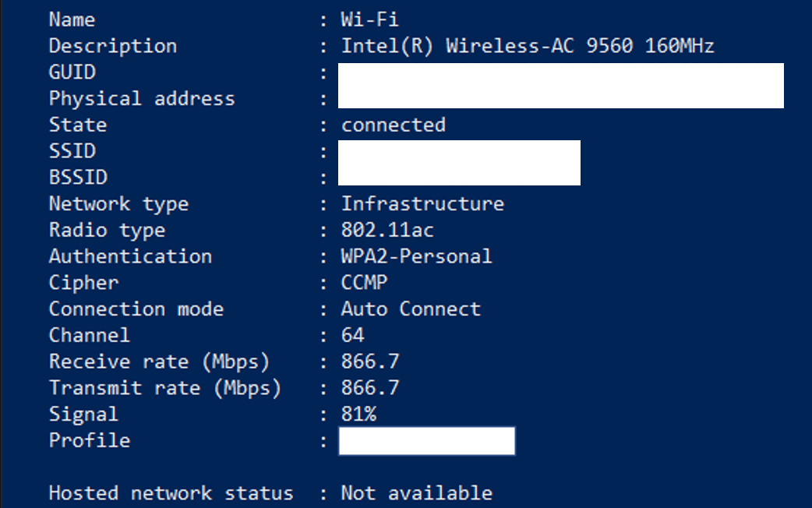
Task: Click the Wi-Fi name value
Action: click(x=369, y=19)
